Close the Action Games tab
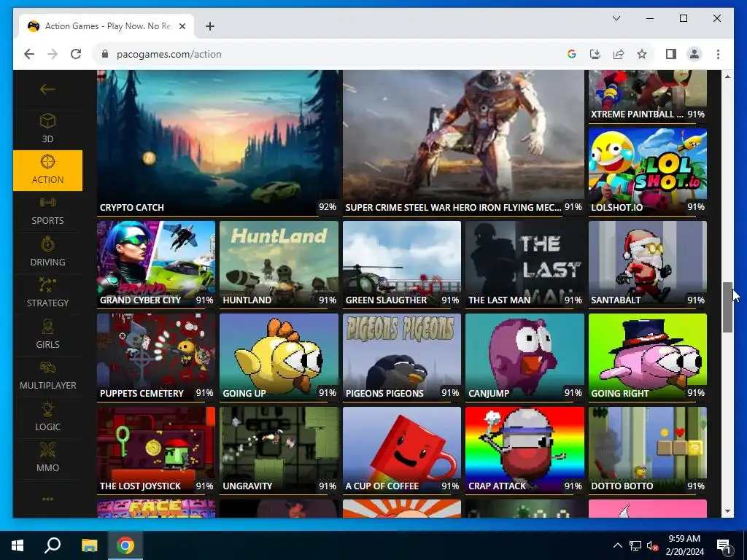The image size is (747, 560). click(182, 26)
